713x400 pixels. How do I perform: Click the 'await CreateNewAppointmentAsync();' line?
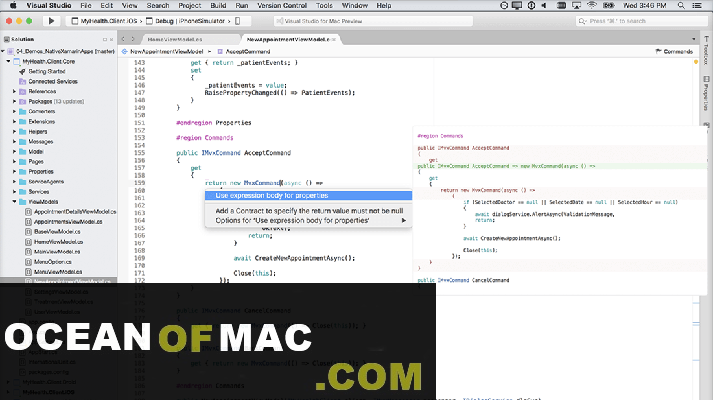(x=294, y=258)
